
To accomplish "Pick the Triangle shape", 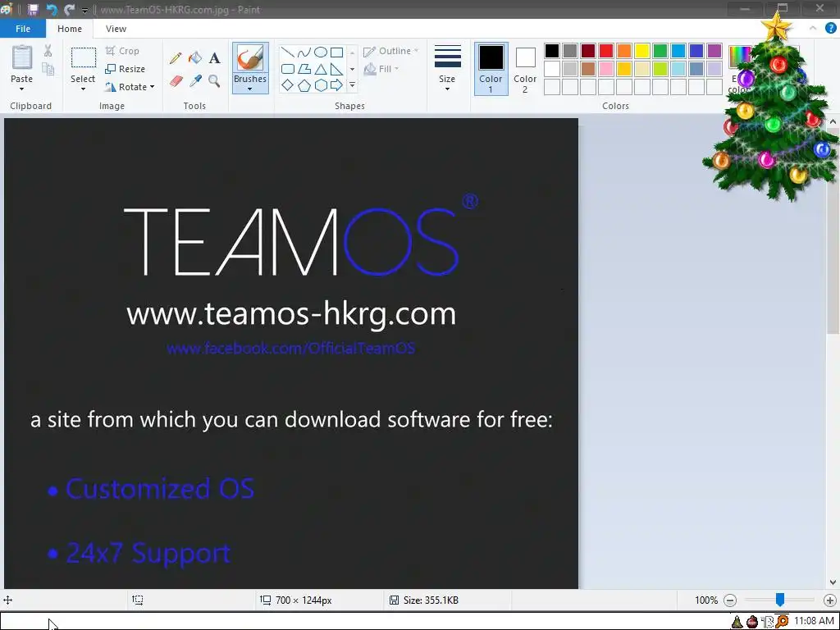I will pos(321,69).
